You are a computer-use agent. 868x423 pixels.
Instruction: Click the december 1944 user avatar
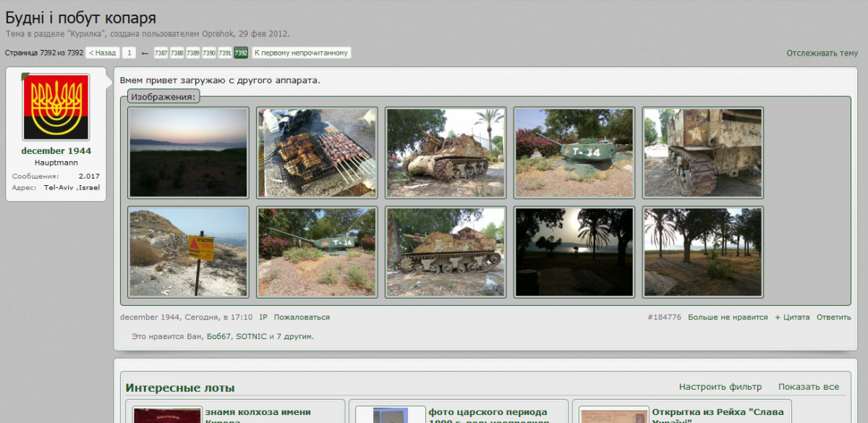[56, 107]
